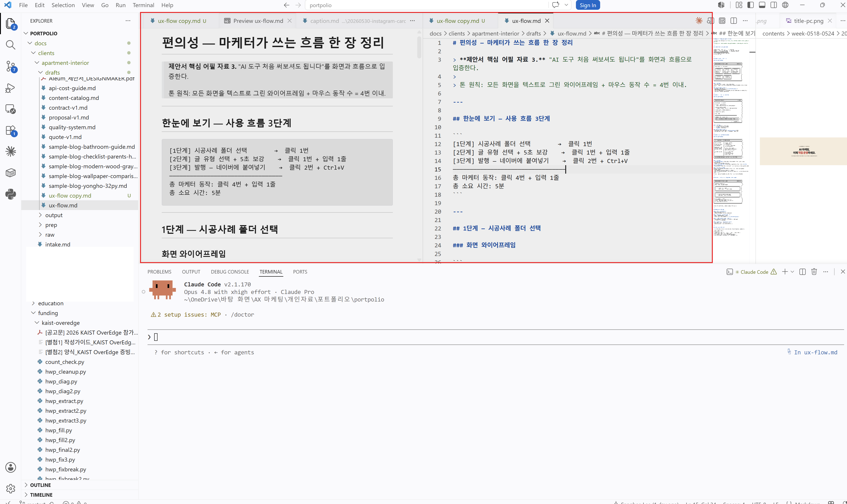Open the Manage gear icon
The width and height of the screenshot is (847, 504).
[10, 488]
